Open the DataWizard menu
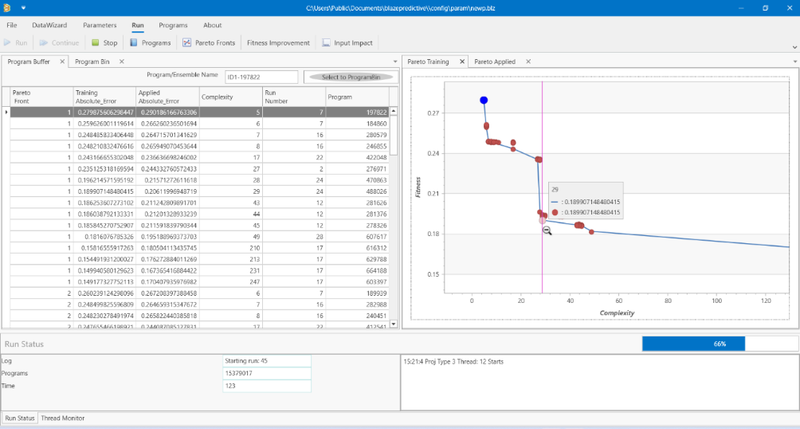 pos(49,25)
